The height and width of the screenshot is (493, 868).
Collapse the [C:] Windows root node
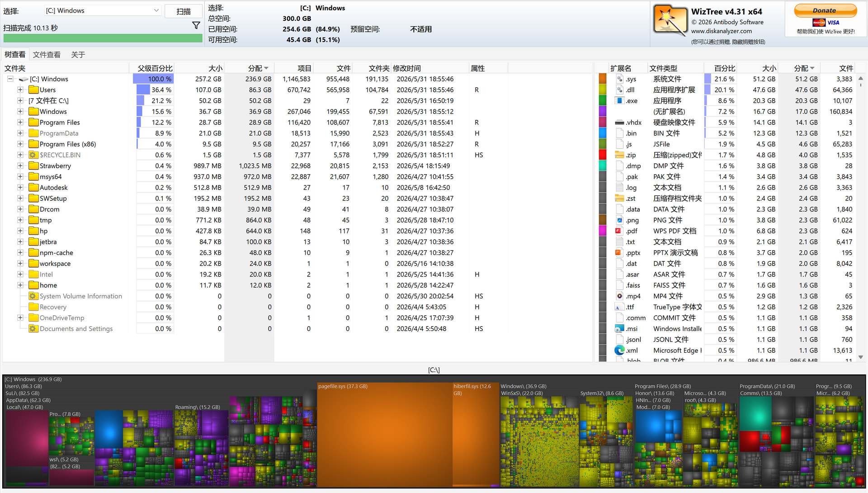pyautogui.click(x=10, y=79)
